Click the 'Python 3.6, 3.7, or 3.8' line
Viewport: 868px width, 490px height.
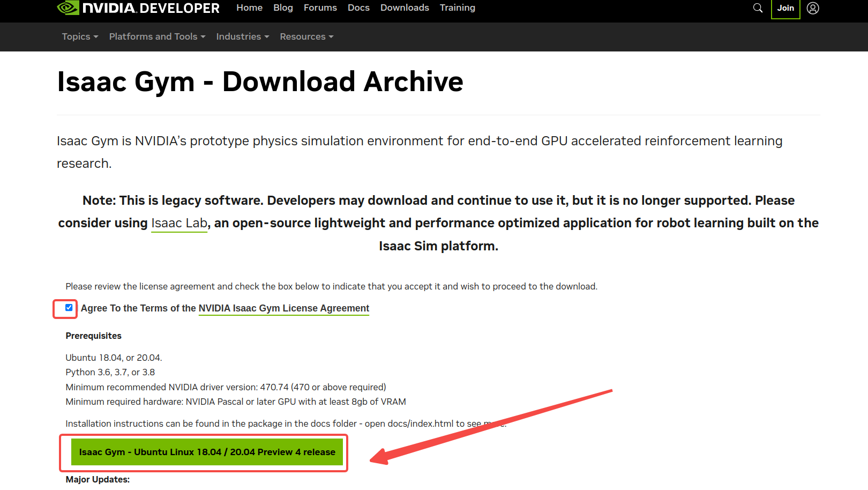(x=110, y=372)
